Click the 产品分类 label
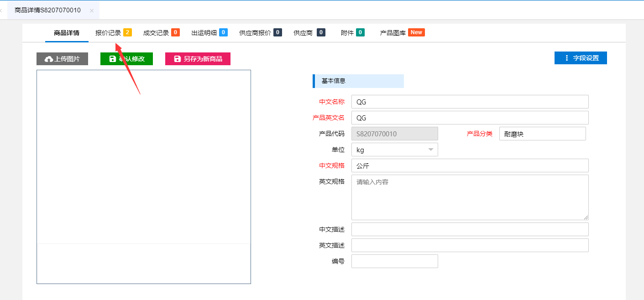Image resolution: width=644 pixels, height=300 pixels. pos(480,134)
